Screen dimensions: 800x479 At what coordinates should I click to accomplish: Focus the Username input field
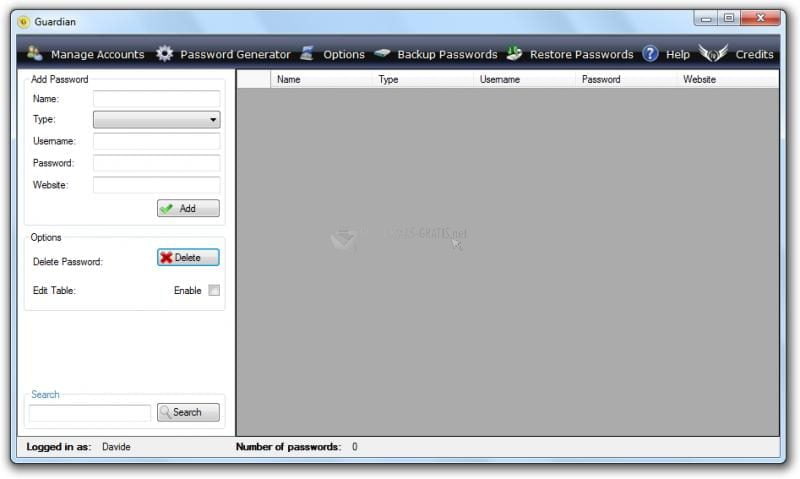point(157,141)
